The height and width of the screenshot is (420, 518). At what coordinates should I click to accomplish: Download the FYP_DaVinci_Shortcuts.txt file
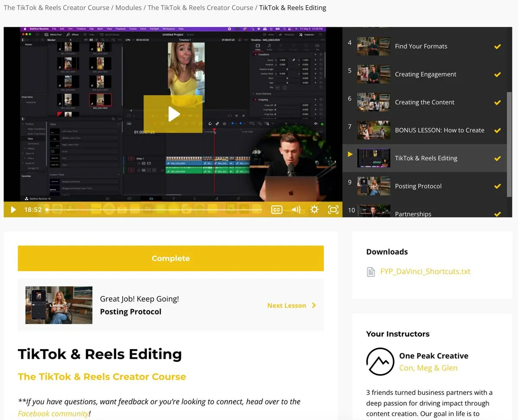click(x=425, y=272)
